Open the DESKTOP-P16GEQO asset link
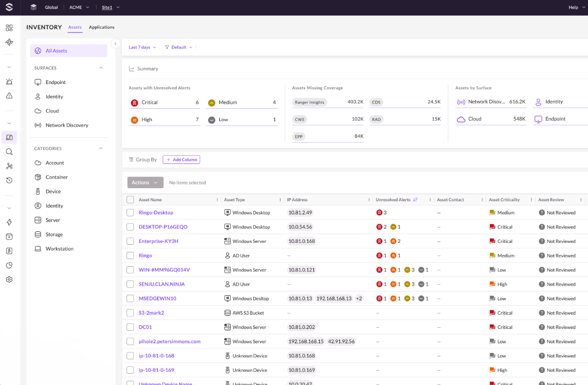Screen dimensions: 588x385 click(163, 227)
